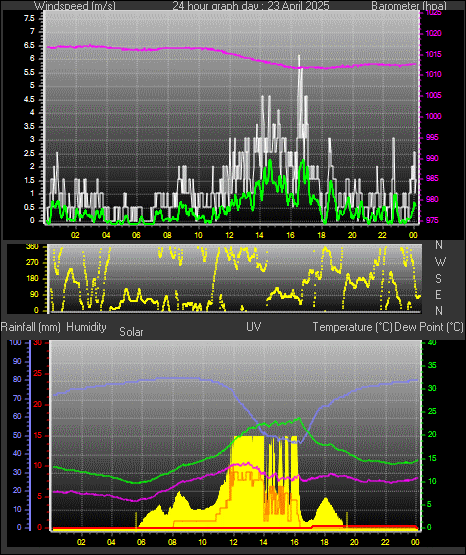The width and height of the screenshot is (466, 555).
Task: Click the 12 hour label under the lower graph
Action: [x=233, y=542]
